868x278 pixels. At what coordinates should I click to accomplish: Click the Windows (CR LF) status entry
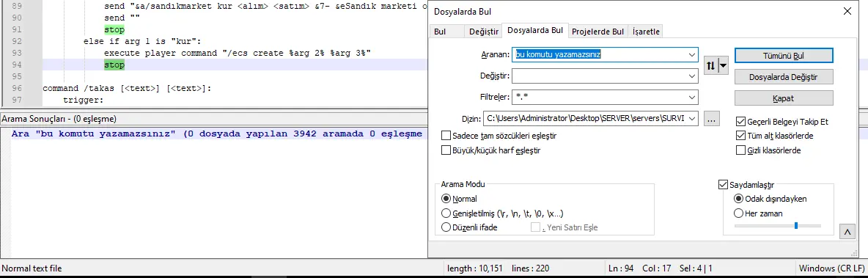831,268
